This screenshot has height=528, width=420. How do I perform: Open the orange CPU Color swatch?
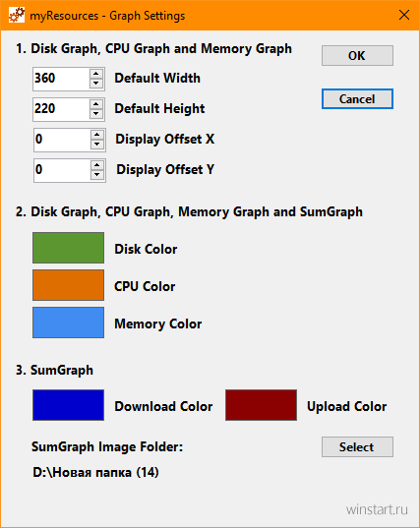click(69, 285)
